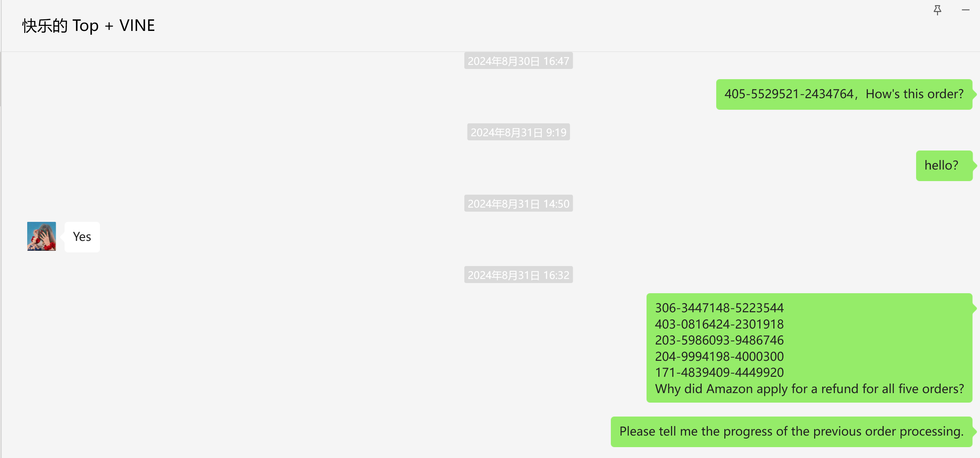Click order number 171-4839409-4449920
Image resolution: width=980 pixels, height=458 pixels.
pos(719,372)
